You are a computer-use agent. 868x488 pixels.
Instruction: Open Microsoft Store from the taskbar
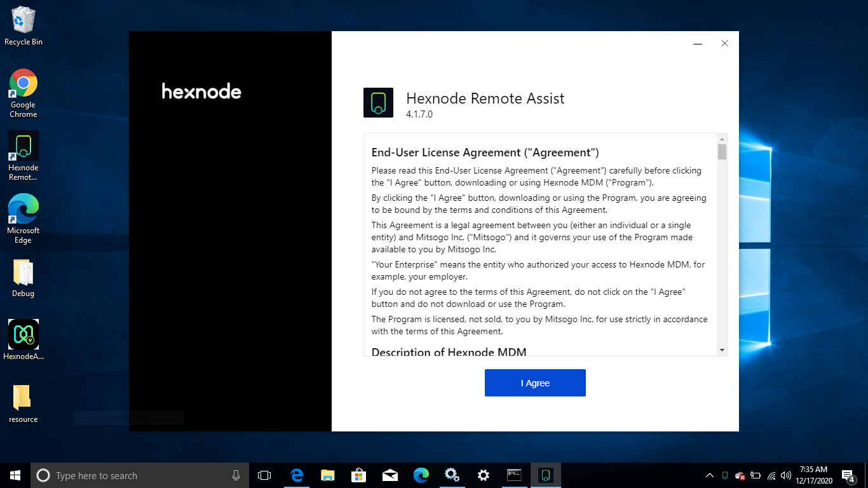(x=358, y=475)
